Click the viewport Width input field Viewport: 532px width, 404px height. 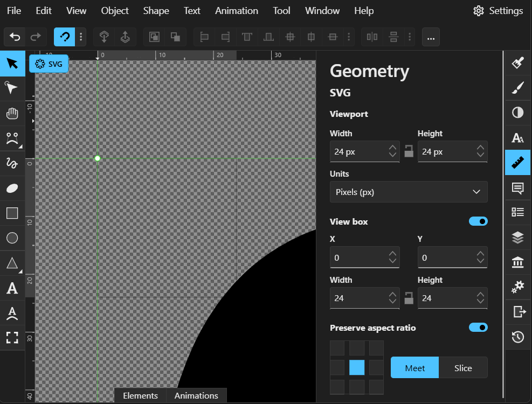[x=357, y=152]
